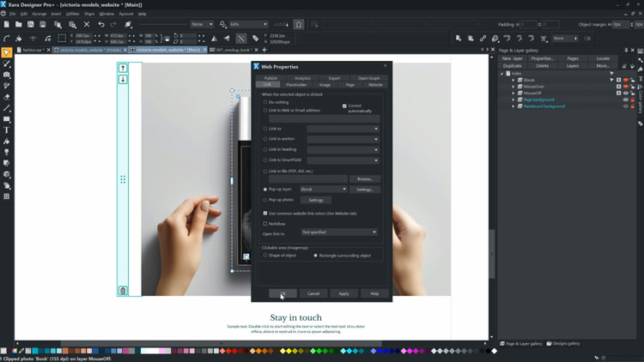Toggle visibility eye of Ebook layer
644x362 pixels.
625,80
